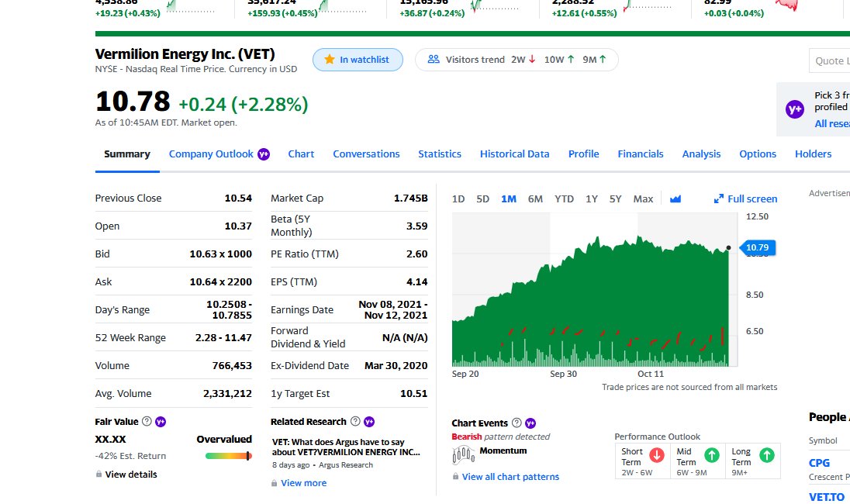Click the 10.79 price marker on chart
This screenshot has width=850, height=504.
click(757, 247)
